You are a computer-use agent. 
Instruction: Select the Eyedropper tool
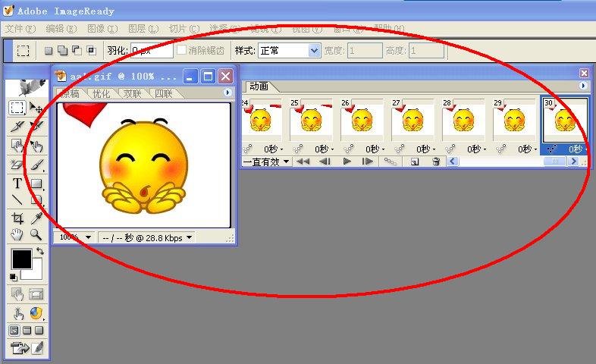pyautogui.click(x=36, y=218)
